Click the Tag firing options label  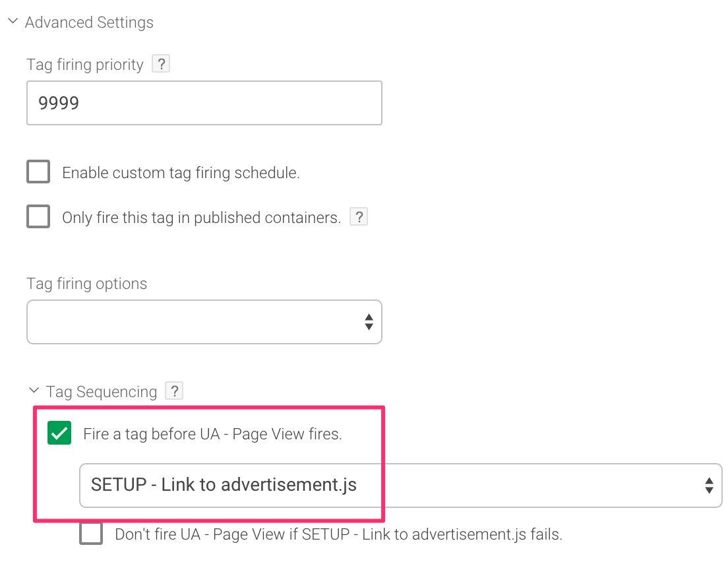tap(87, 284)
